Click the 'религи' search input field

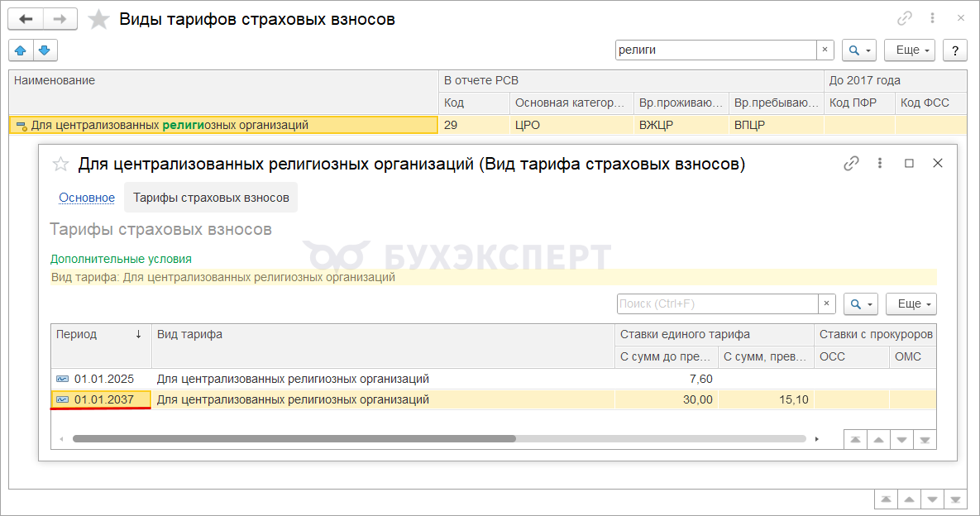715,50
